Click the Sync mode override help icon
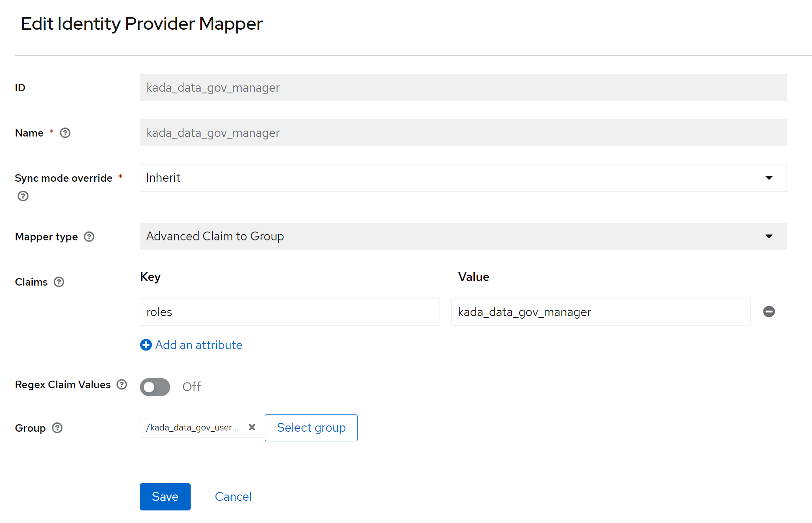812x523 pixels. click(23, 196)
